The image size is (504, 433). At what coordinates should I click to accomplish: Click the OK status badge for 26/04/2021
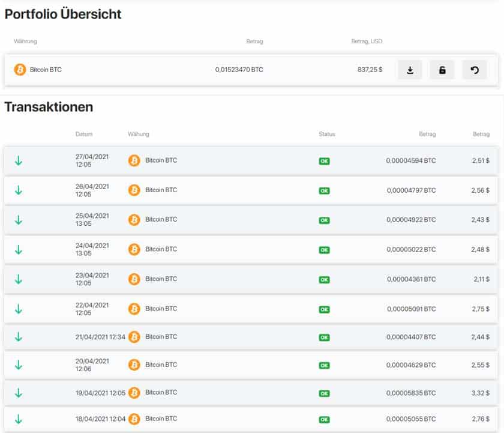point(324,191)
